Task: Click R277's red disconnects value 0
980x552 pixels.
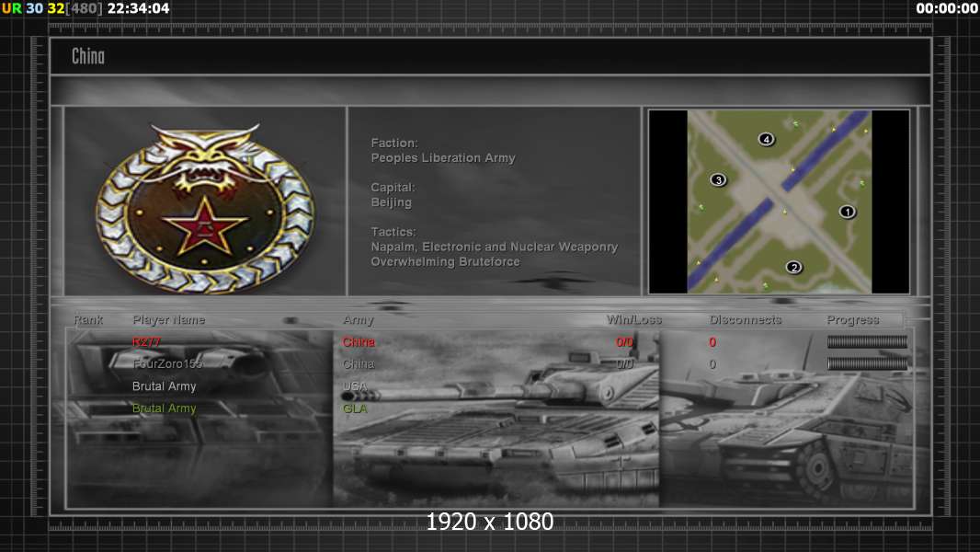Action: pos(712,342)
